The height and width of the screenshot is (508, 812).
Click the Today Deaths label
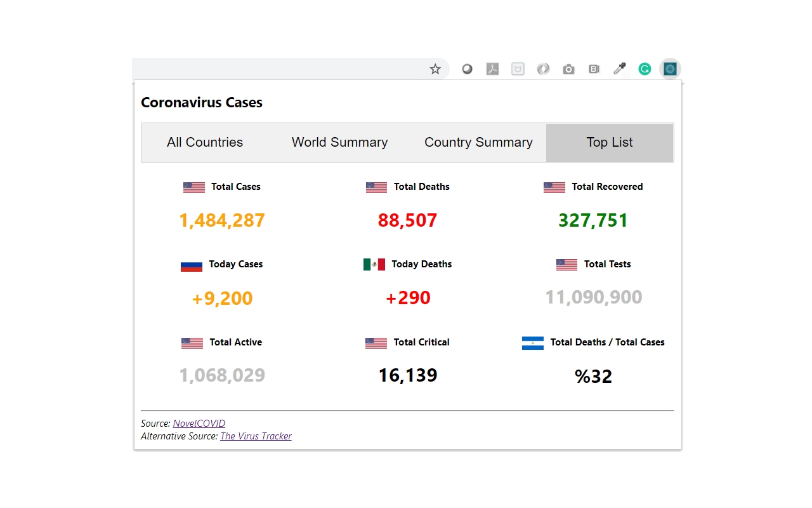pyautogui.click(x=422, y=264)
